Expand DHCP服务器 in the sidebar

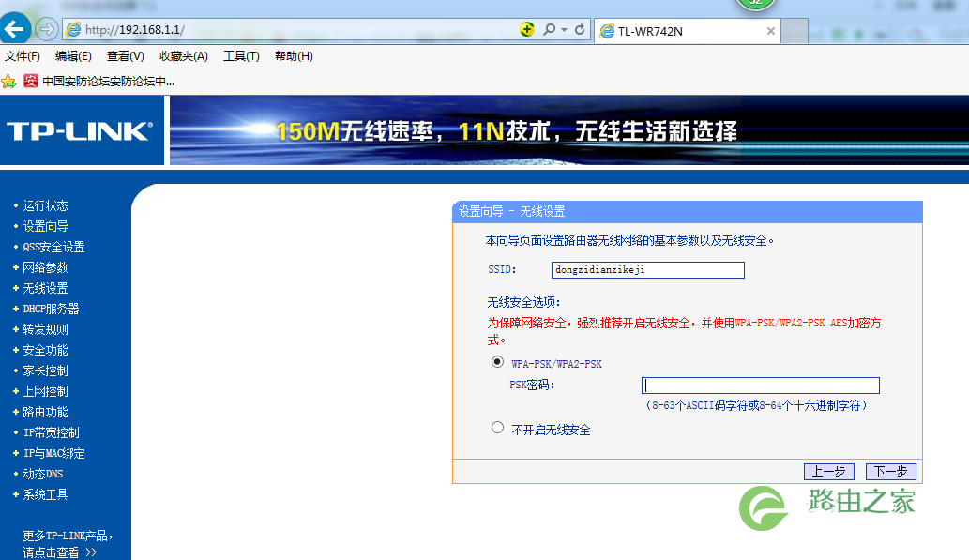pyautogui.click(x=51, y=309)
